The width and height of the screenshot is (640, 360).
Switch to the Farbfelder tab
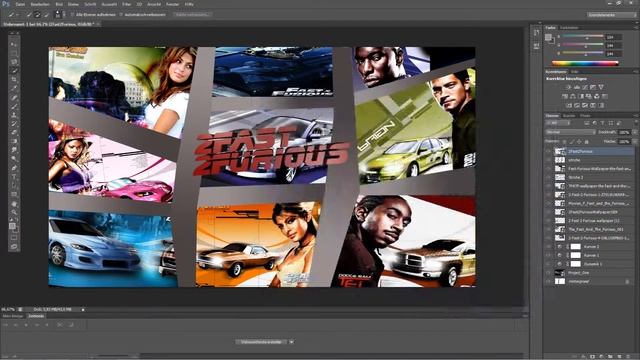pyautogui.click(x=569, y=28)
